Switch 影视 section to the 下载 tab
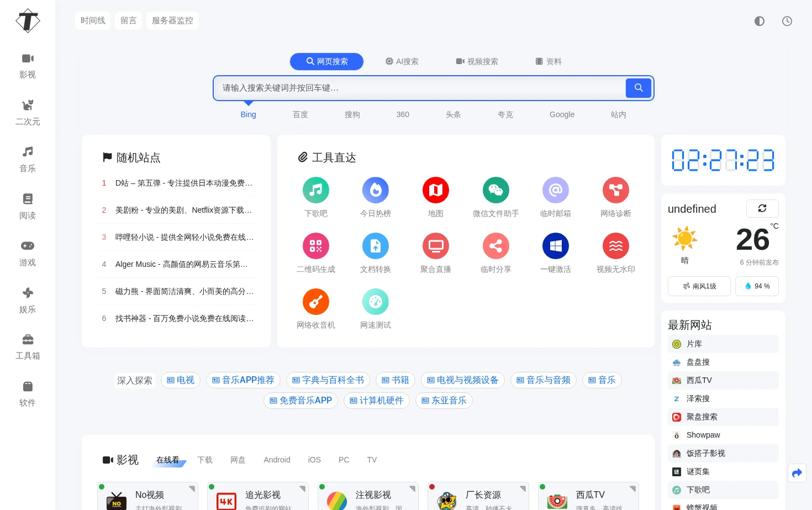The width and height of the screenshot is (812, 510). pyautogui.click(x=205, y=460)
